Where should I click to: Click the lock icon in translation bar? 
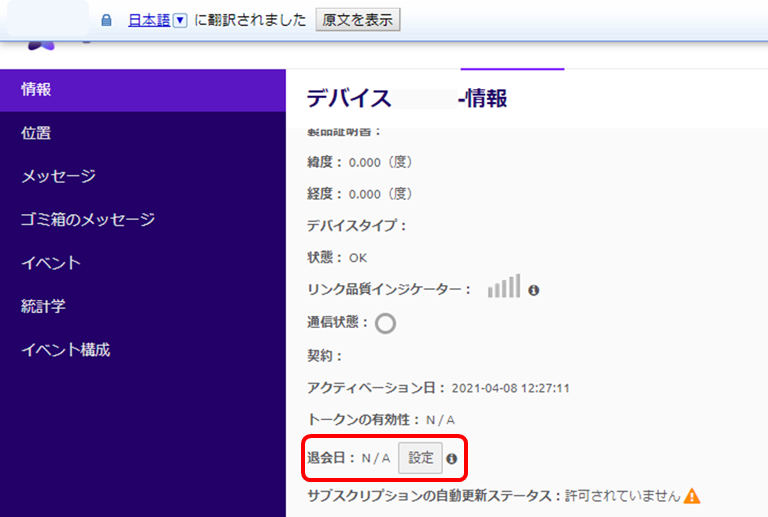coord(106,20)
